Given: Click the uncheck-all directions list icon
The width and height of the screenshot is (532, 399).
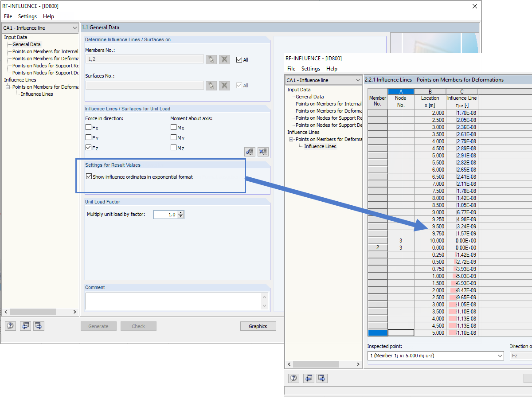Looking at the screenshot, I should 263,152.
